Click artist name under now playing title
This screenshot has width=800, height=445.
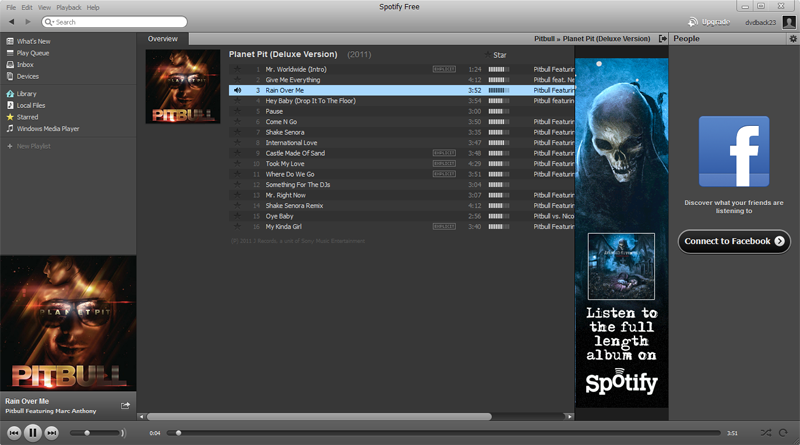point(51,411)
